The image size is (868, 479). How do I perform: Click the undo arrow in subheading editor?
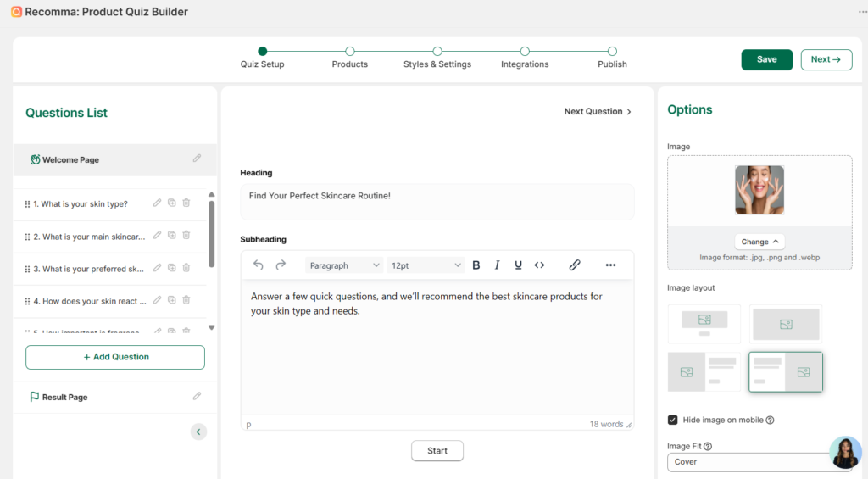(259, 265)
